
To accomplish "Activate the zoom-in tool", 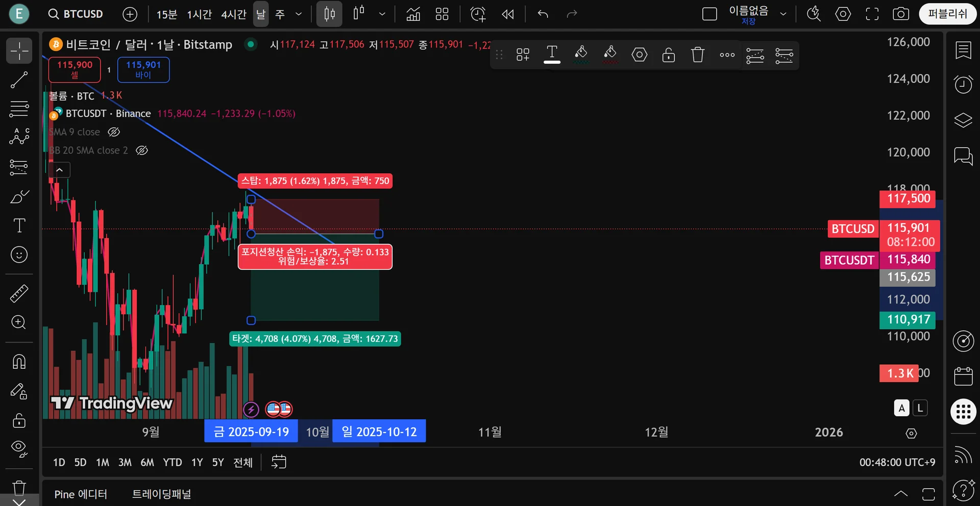I will pyautogui.click(x=19, y=322).
